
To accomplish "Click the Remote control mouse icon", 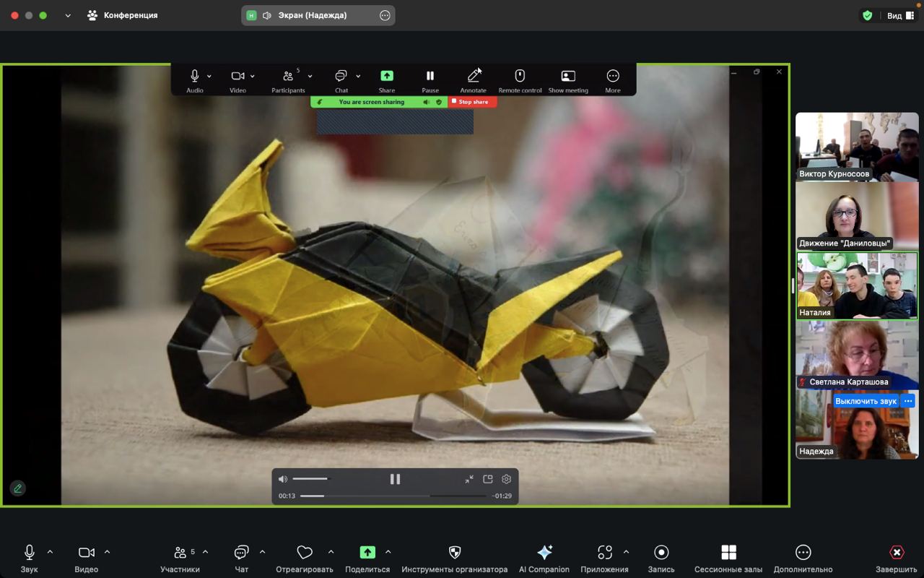I will pos(520,77).
